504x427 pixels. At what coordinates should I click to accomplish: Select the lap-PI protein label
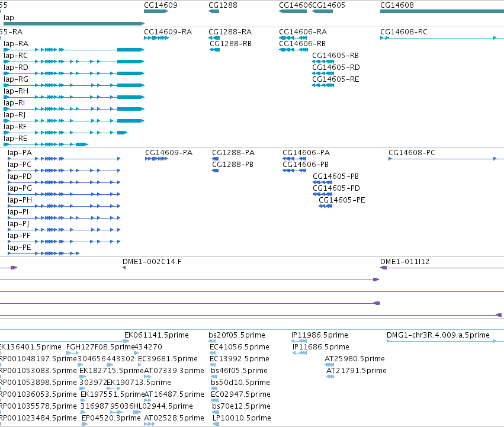18,212
